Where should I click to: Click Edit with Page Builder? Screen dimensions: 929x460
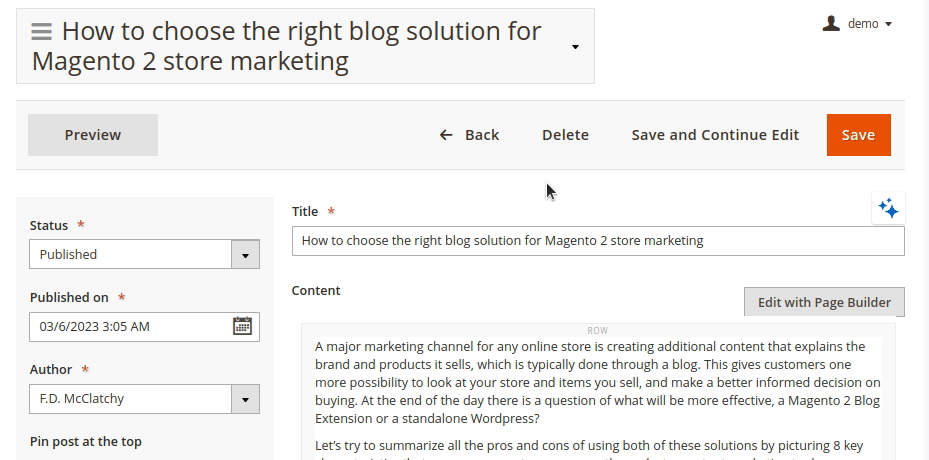[823, 302]
